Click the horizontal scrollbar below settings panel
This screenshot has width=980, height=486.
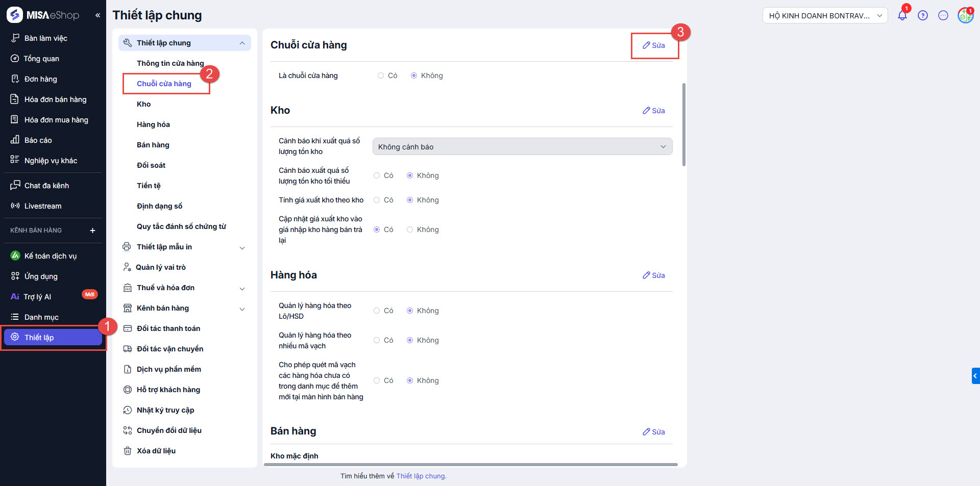(471, 465)
